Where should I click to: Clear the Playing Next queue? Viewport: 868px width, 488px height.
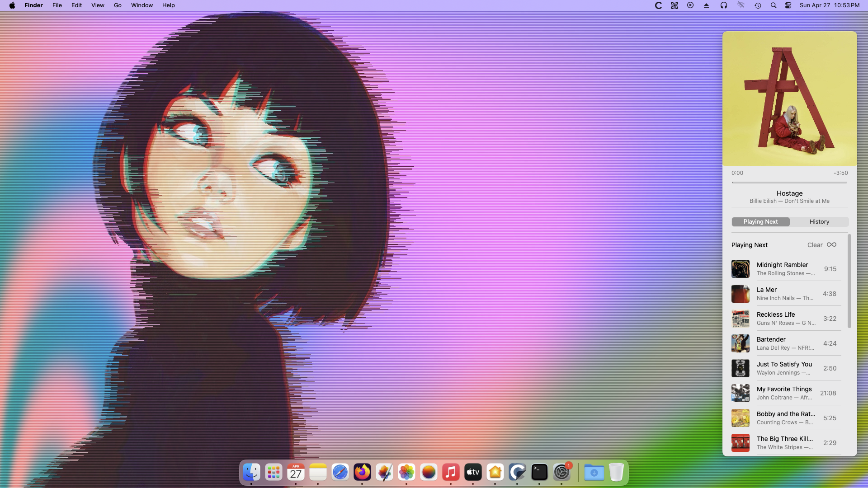815,245
